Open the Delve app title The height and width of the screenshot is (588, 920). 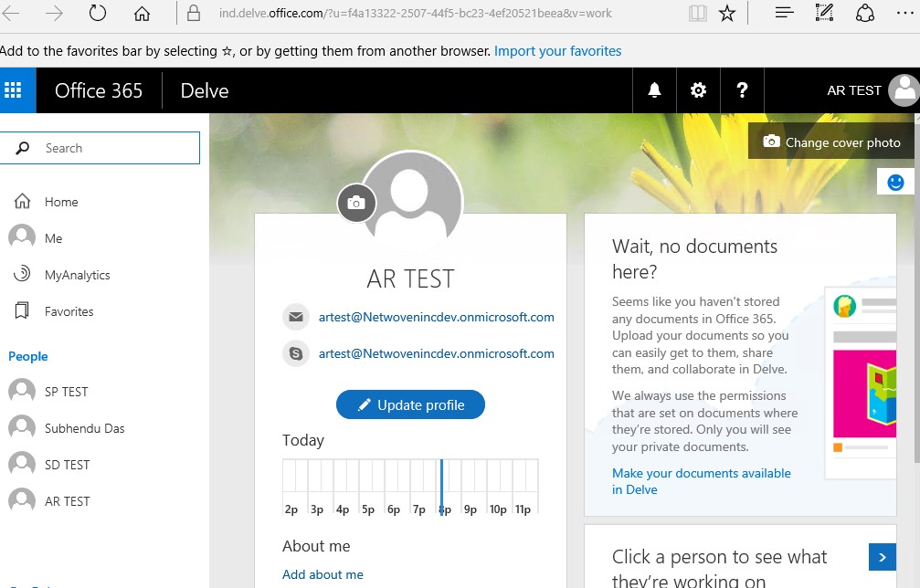(204, 90)
